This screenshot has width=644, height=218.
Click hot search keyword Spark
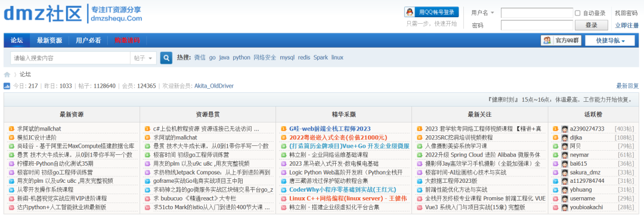pos(321,57)
